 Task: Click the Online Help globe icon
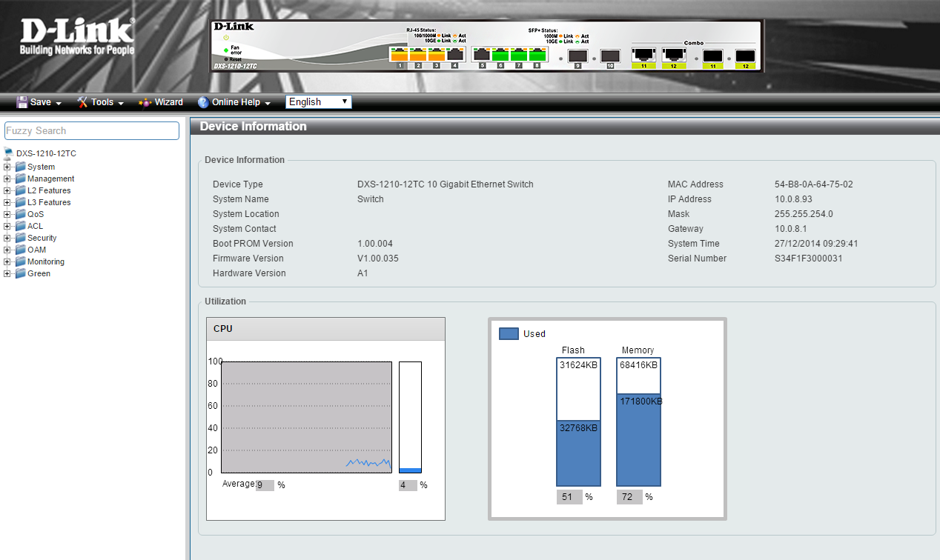click(x=203, y=102)
